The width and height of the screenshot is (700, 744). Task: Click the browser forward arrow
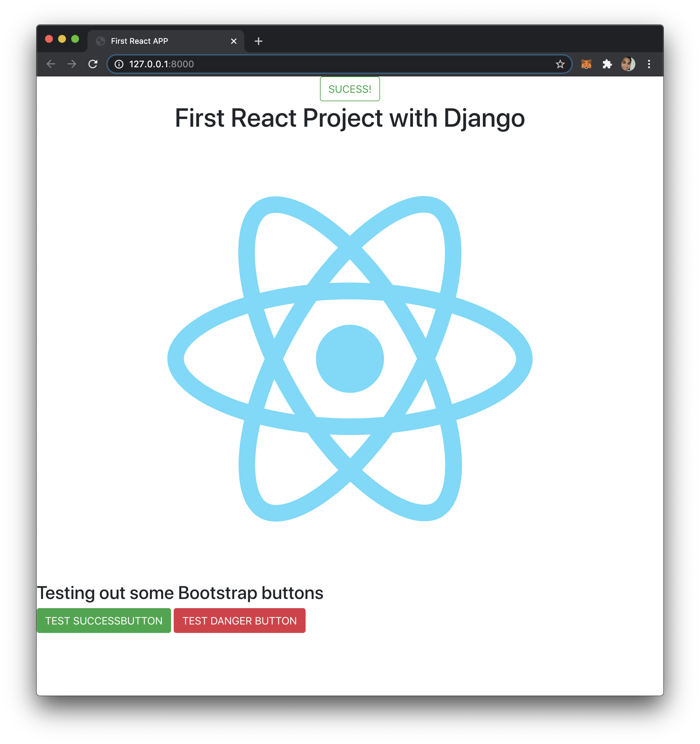(72, 64)
